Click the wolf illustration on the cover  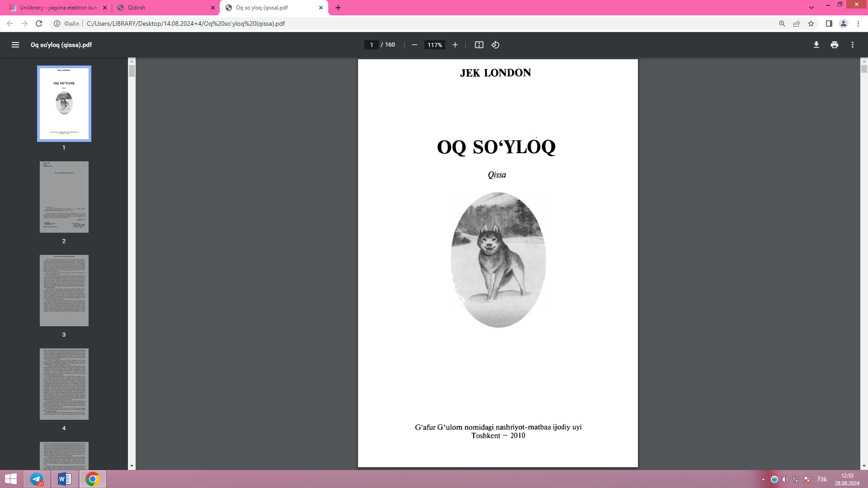(498, 260)
